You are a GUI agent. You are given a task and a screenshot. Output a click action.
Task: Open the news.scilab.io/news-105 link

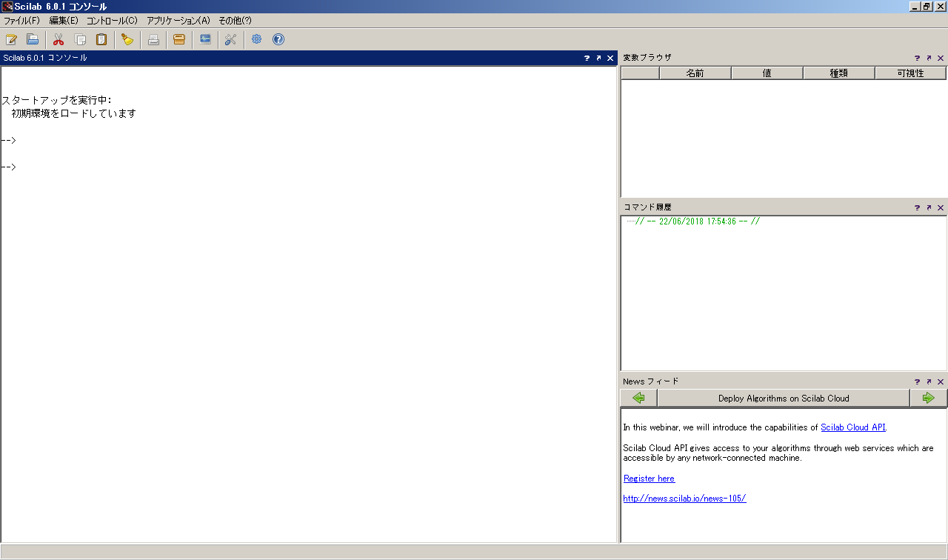point(684,499)
